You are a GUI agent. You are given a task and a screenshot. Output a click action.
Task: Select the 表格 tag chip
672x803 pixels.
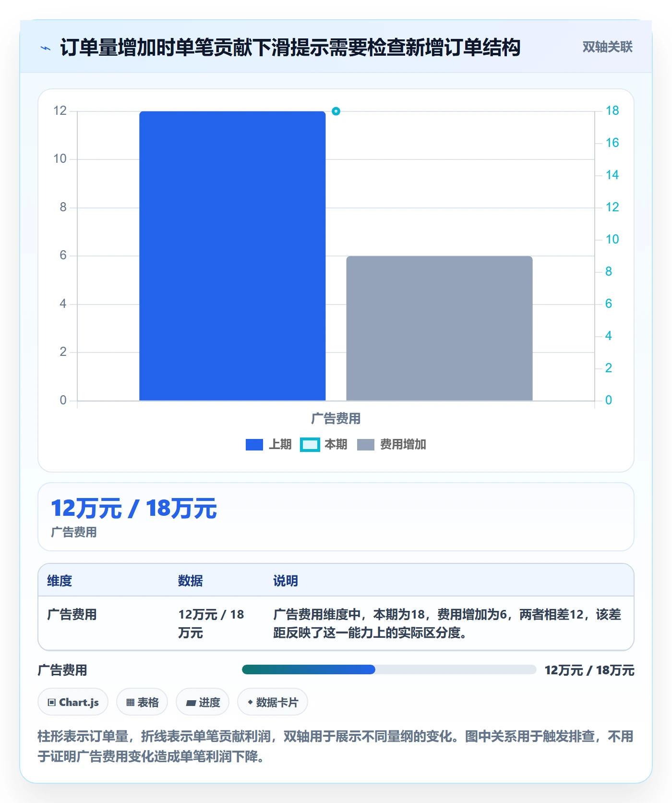coord(142,702)
